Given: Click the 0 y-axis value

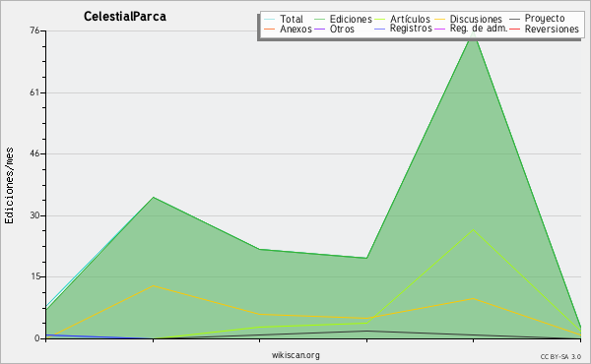Looking at the screenshot, I should coord(37,338).
